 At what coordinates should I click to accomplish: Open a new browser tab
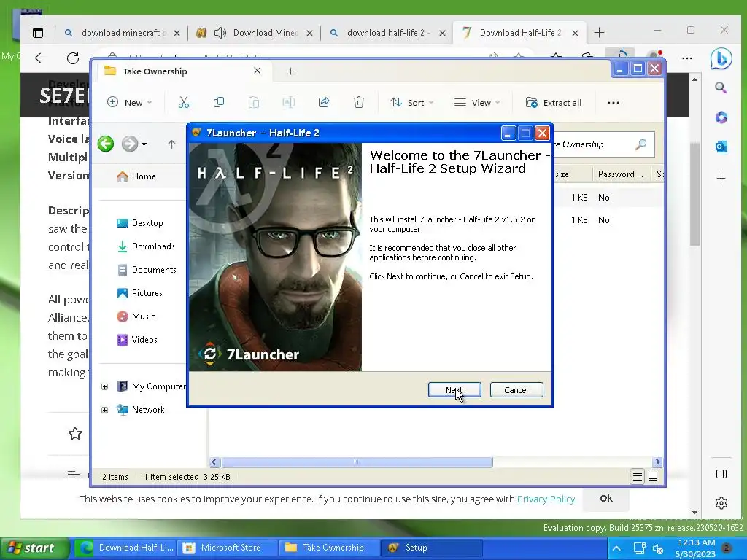click(600, 32)
